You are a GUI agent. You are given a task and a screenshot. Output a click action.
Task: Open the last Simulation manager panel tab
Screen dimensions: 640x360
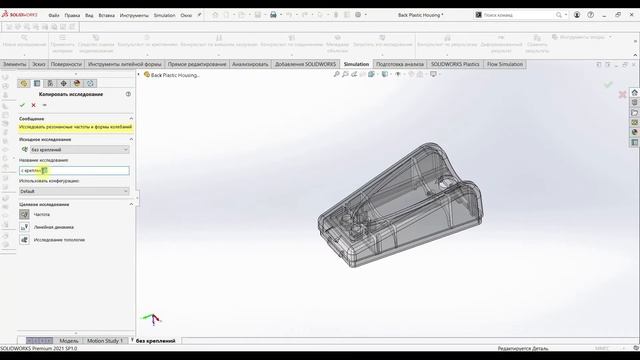[90, 83]
